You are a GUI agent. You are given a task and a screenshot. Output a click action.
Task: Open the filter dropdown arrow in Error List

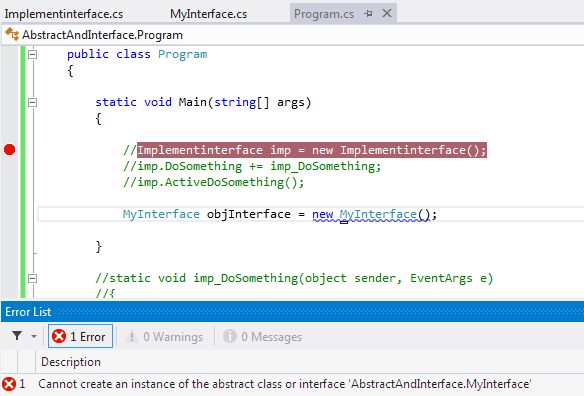click(x=34, y=336)
